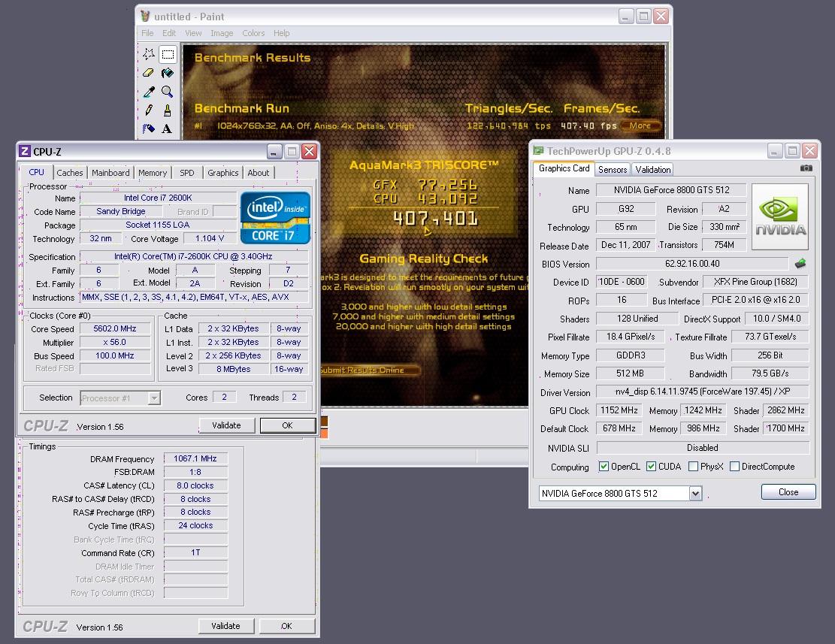This screenshot has height=644, width=835.
Task: Switch to the Graphics tab in CPU-Z
Action: [222, 173]
